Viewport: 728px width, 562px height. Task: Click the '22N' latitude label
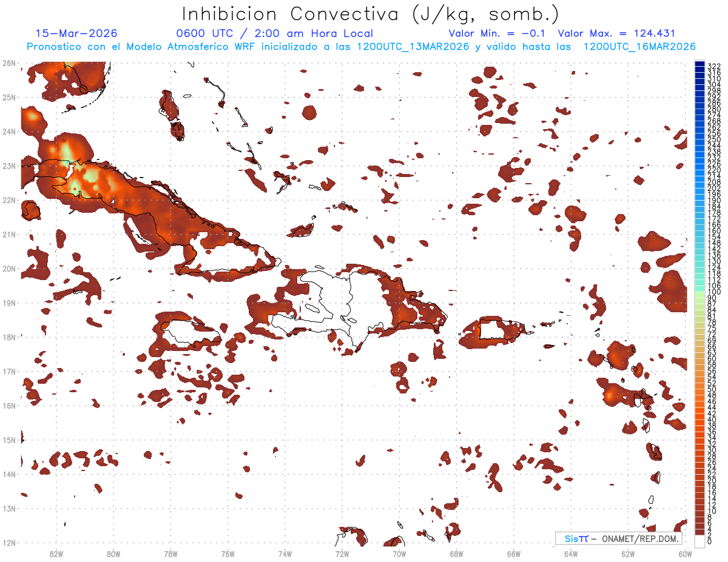click(9, 200)
